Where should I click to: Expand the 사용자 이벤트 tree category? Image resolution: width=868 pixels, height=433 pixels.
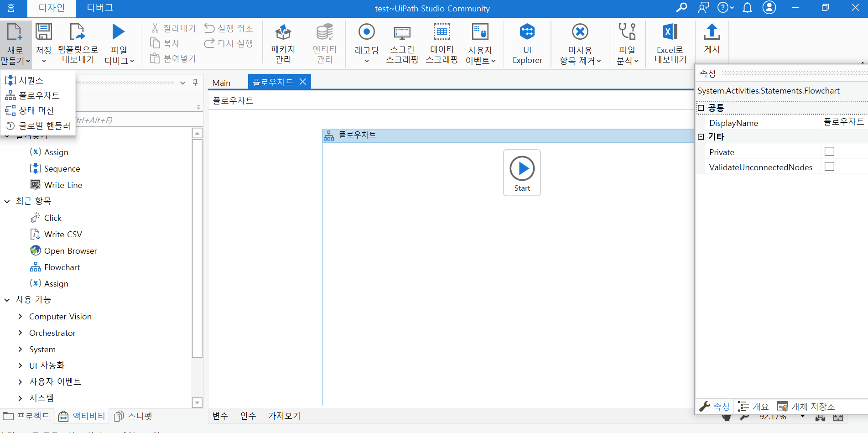pos(20,381)
